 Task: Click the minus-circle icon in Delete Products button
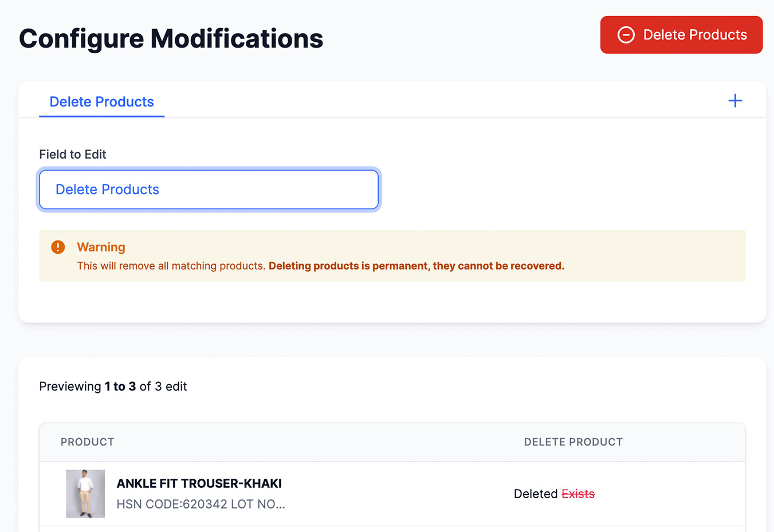click(x=626, y=35)
